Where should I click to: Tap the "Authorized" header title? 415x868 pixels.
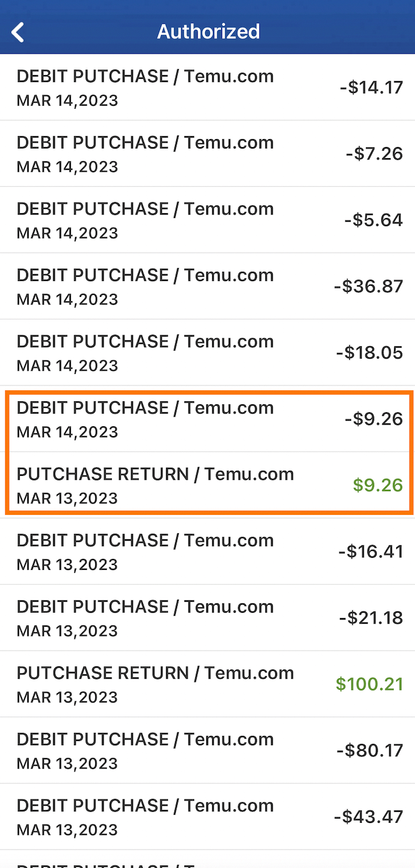[208, 31]
